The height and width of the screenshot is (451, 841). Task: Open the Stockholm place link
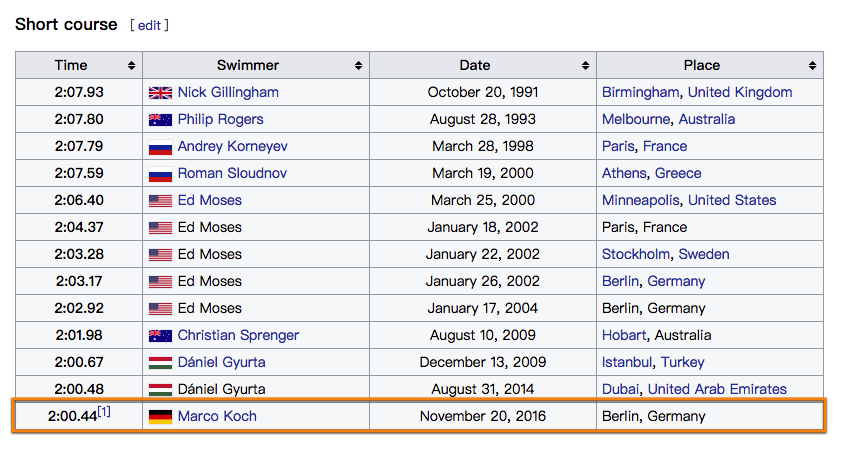[x=636, y=254]
